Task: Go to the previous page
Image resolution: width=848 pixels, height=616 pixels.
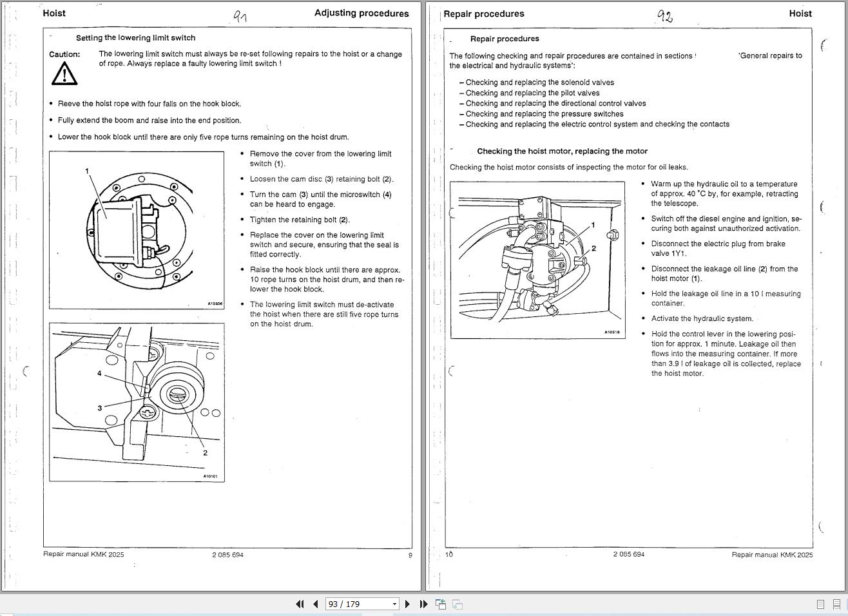Action: pos(316,604)
